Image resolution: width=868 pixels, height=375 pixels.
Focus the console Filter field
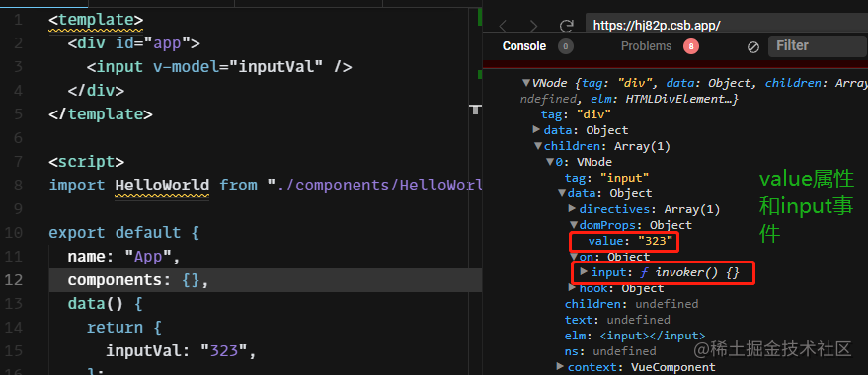(818, 46)
